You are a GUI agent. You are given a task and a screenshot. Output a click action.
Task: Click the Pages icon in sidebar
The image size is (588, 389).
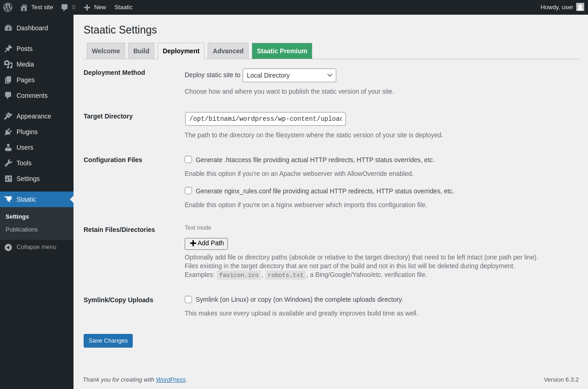pos(8,80)
